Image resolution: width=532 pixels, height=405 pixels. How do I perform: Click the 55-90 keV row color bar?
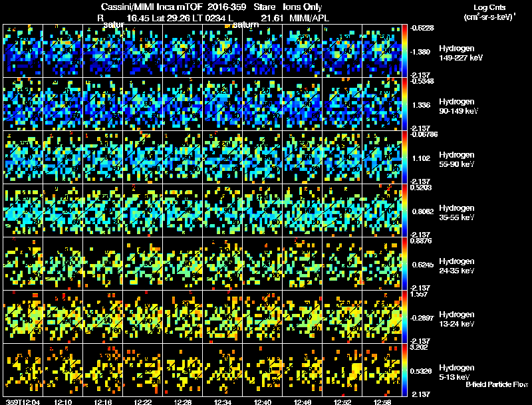[x=405, y=158]
